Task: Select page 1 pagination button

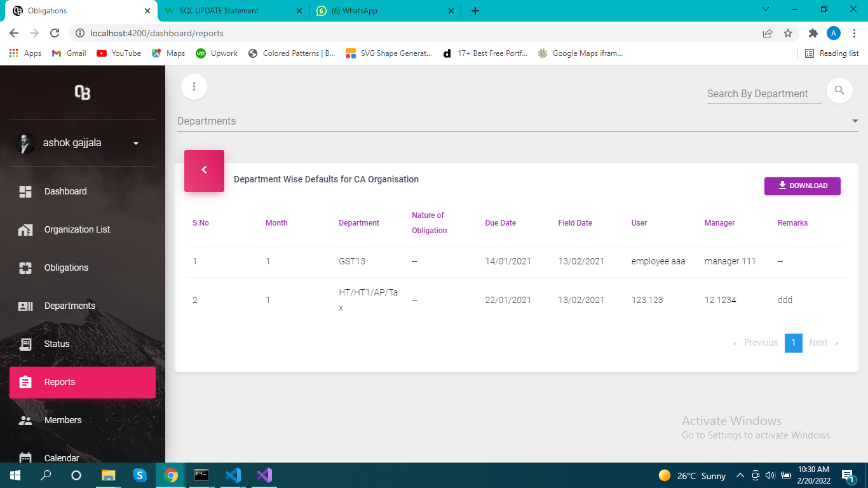Action: (794, 342)
